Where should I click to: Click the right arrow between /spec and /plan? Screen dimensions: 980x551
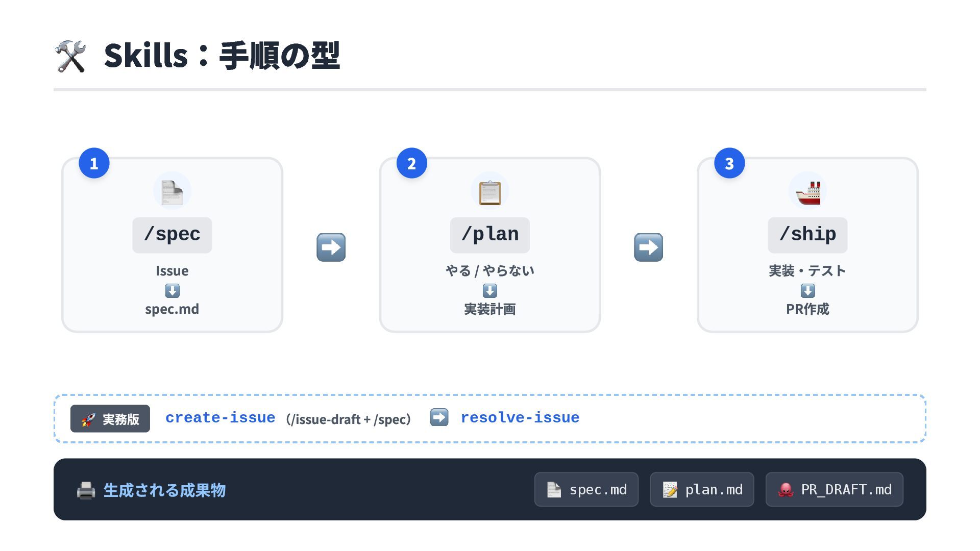pyautogui.click(x=331, y=247)
